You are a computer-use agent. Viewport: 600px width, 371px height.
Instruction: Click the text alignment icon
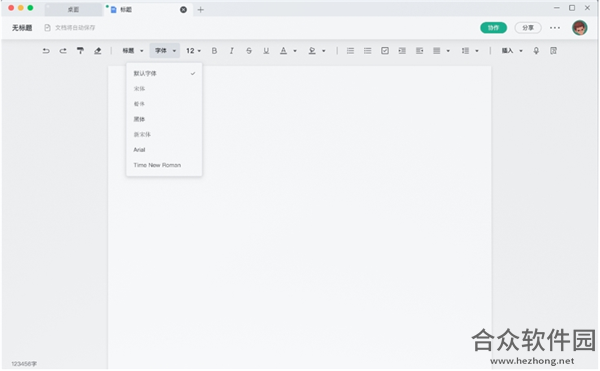(x=437, y=50)
